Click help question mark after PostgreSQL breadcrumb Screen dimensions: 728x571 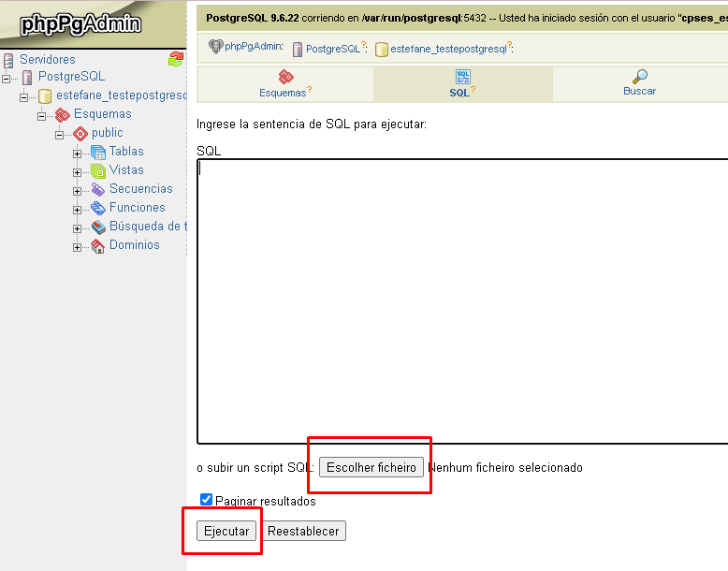coord(364,45)
